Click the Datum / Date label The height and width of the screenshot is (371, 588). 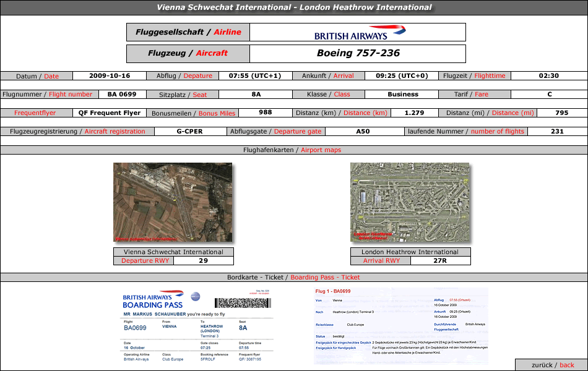coord(38,76)
